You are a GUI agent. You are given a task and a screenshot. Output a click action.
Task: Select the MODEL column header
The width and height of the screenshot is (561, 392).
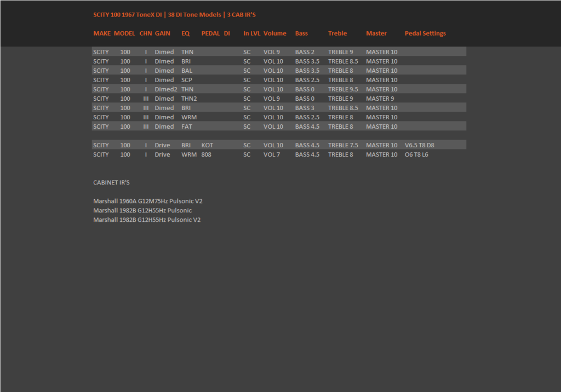click(124, 33)
